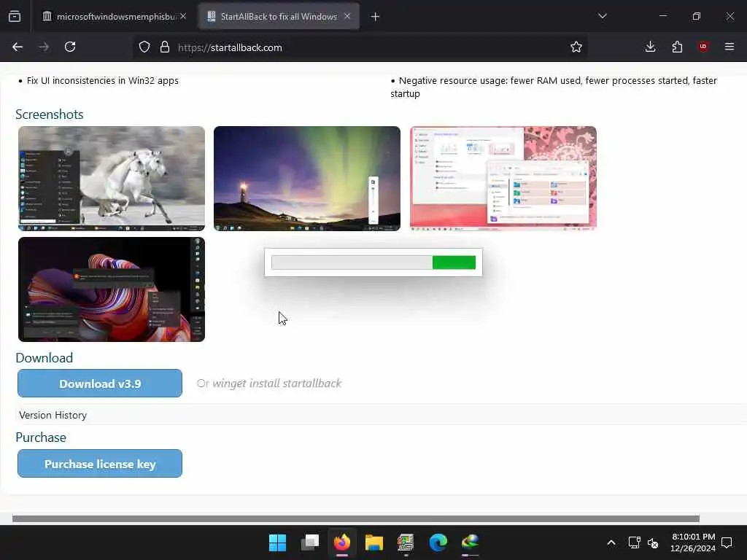Click the Screenshots heading

(x=50, y=114)
